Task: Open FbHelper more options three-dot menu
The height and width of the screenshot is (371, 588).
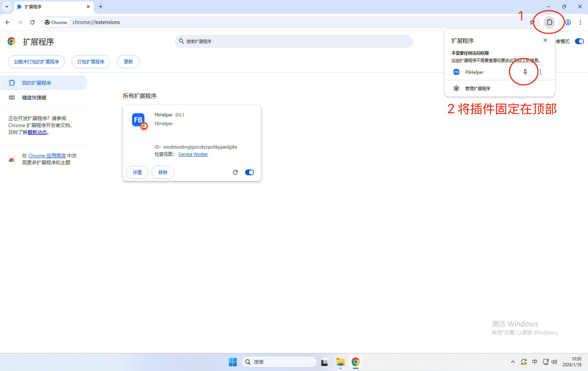Action: [x=541, y=72]
